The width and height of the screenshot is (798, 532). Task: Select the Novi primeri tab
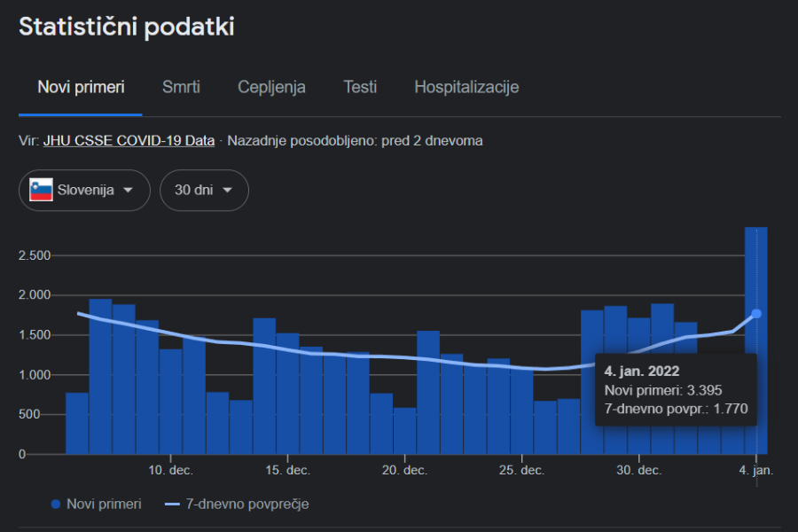pyautogui.click(x=81, y=87)
